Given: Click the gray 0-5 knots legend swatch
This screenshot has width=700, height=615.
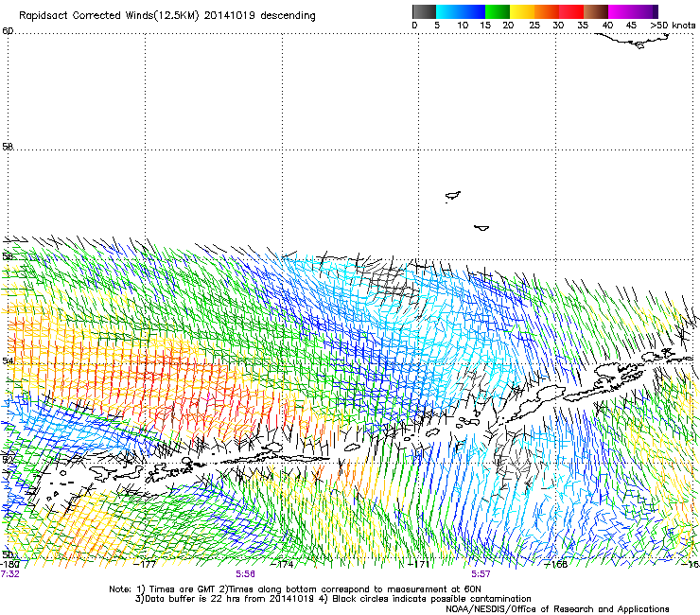Looking at the screenshot, I should click(424, 11).
